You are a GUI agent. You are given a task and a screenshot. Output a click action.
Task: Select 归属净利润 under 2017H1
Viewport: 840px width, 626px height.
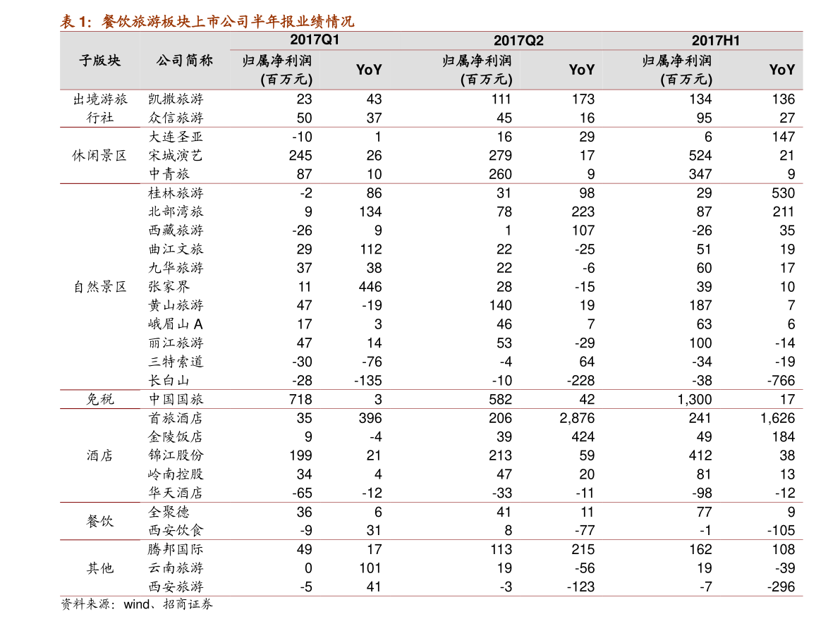(676, 61)
